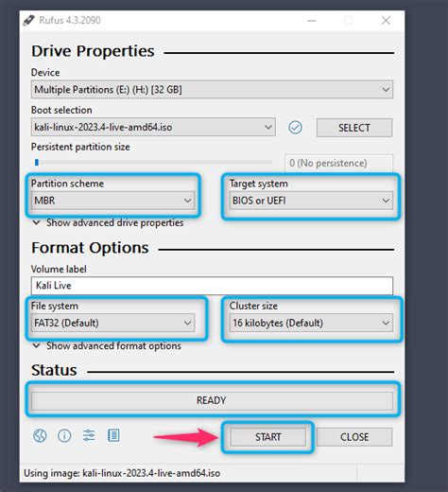This screenshot has width=448, height=492.
Task: Click the 'Persistent partition size' label
Action: (x=80, y=147)
